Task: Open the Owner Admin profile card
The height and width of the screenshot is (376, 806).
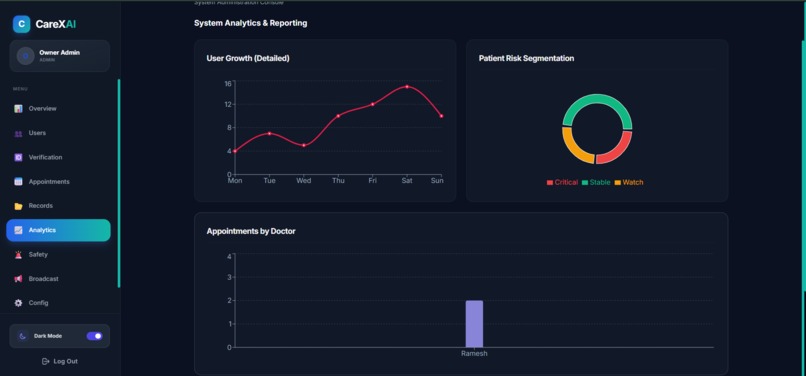Action: 60,56
